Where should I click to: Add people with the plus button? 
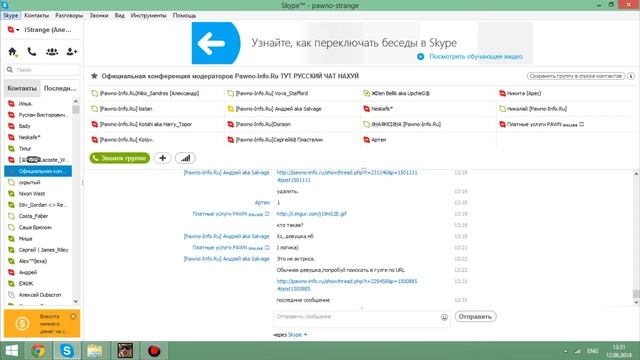(x=162, y=158)
